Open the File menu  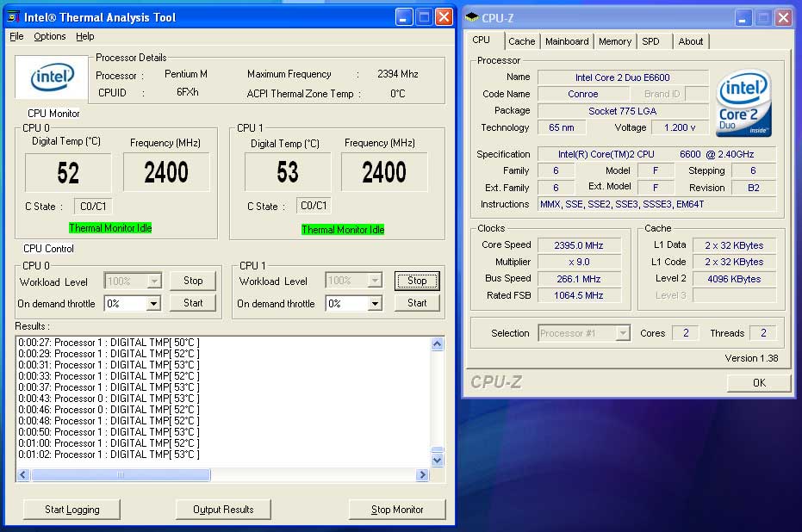(16, 36)
